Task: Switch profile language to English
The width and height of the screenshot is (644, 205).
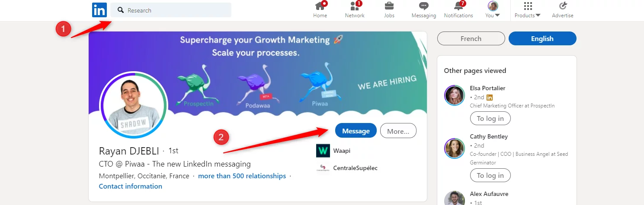Action: [x=542, y=38]
